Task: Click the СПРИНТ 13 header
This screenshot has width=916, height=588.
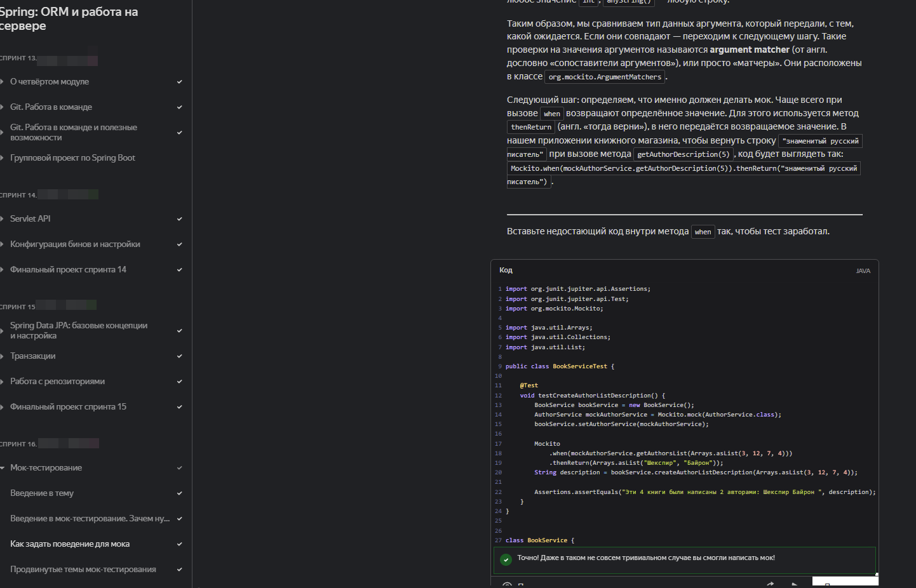Action: tap(18, 58)
